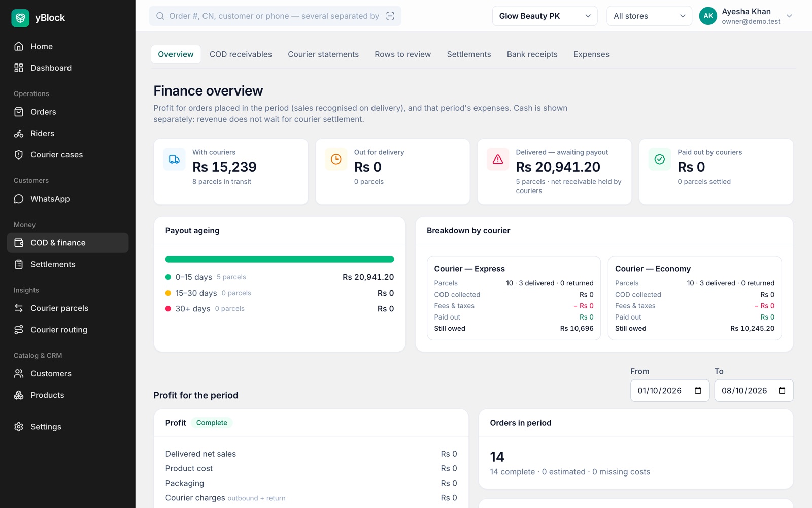
Task: Click the With couriers truck icon
Action: (x=174, y=159)
